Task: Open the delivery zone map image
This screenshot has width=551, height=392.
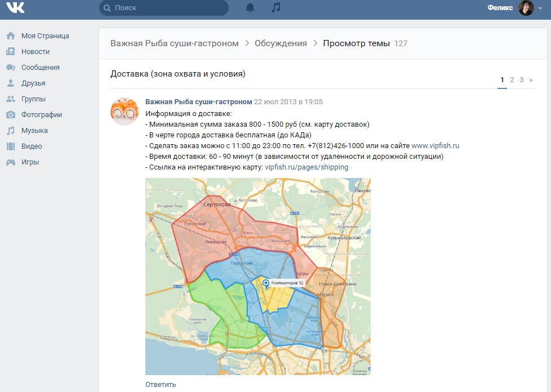Action: coord(258,277)
